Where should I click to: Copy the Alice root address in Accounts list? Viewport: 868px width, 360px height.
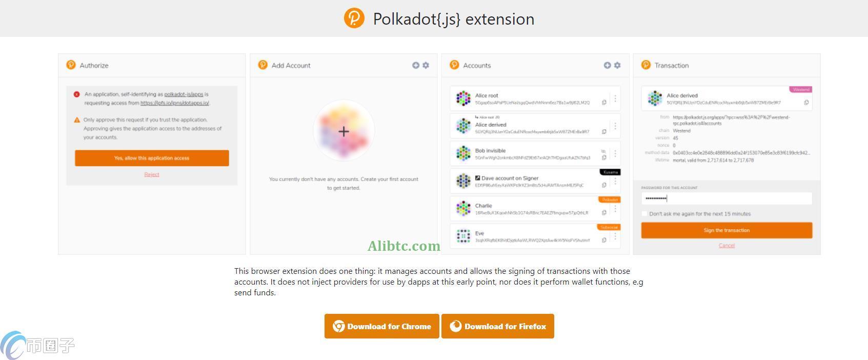tap(604, 103)
